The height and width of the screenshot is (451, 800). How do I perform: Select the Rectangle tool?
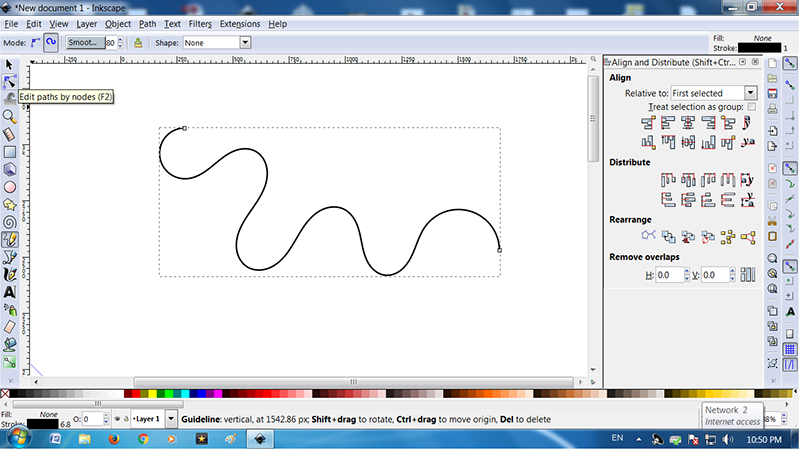click(x=9, y=152)
